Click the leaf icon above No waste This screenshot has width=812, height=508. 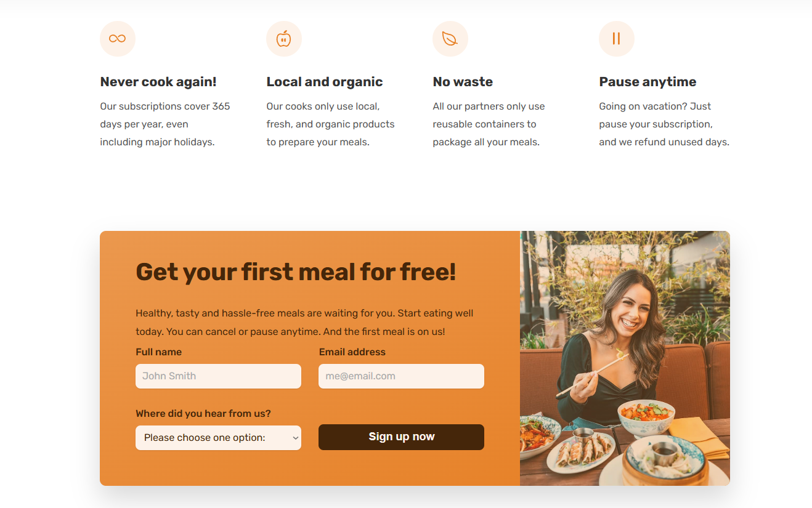coord(450,39)
